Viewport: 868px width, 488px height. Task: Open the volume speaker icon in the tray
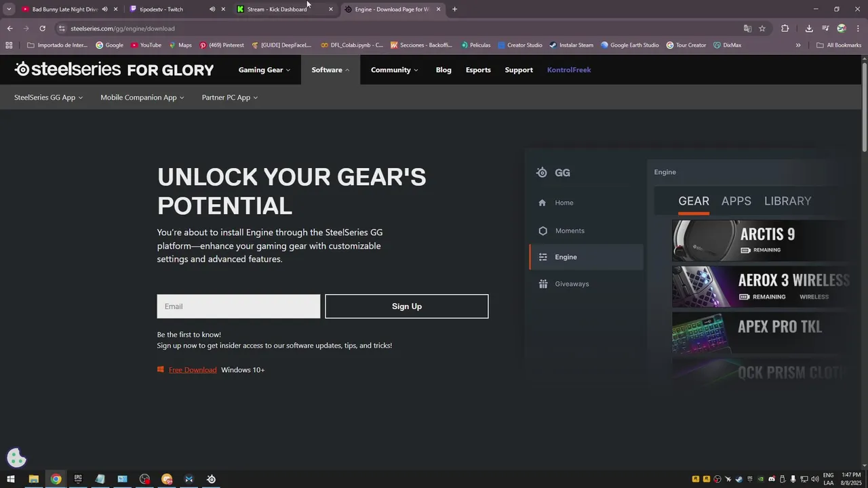[815, 479]
